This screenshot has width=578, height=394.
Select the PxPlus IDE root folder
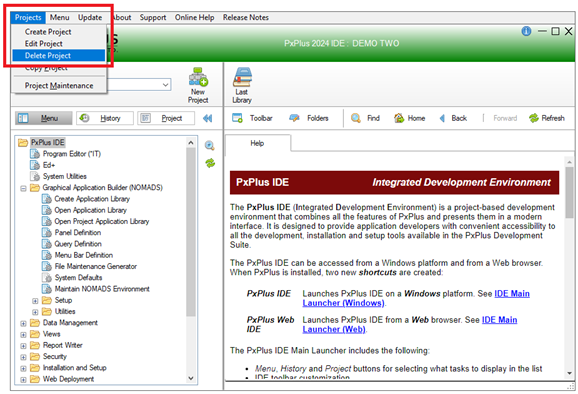(48, 142)
